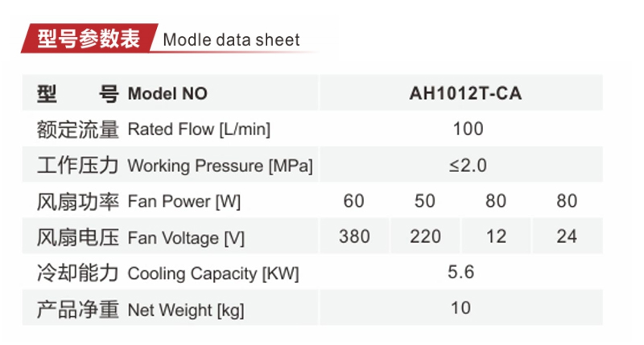
Task: Select the Net Weight [kg] label
Action: 186,310
